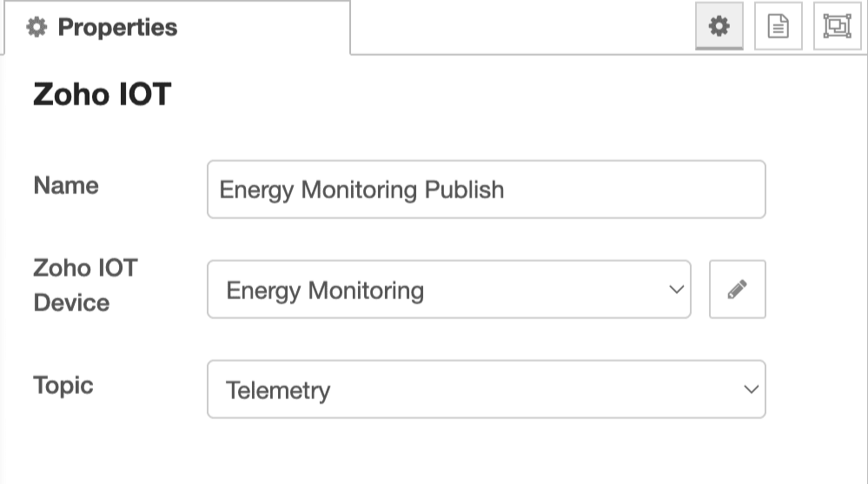Click the Topic field label
This screenshot has height=484, width=868.
click(63, 385)
